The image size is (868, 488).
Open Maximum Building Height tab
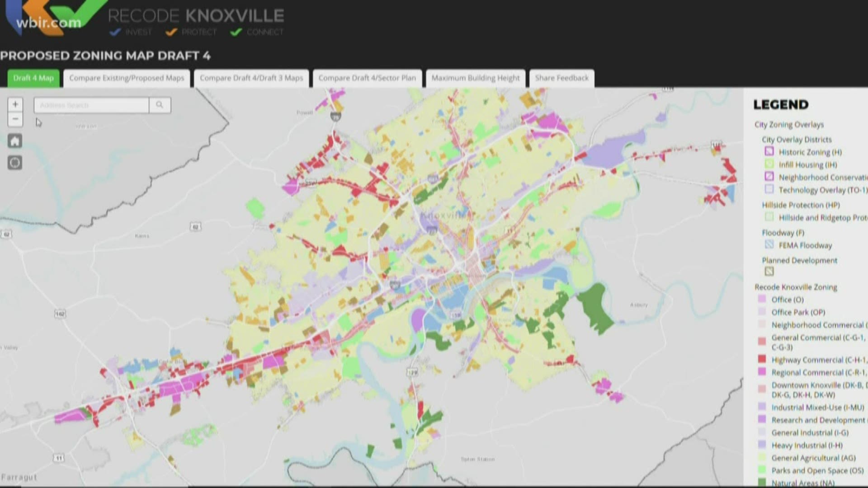pos(476,78)
